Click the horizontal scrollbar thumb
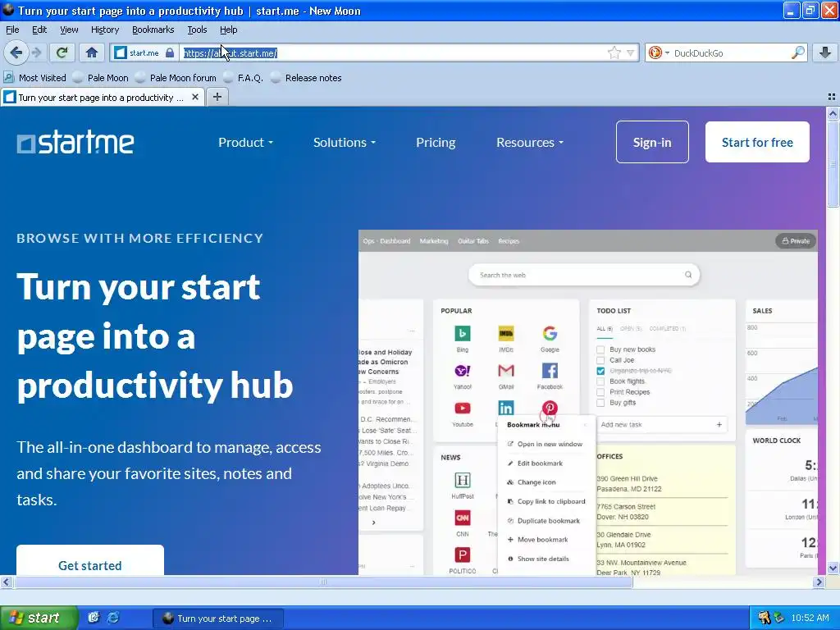This screenshot has width=840, height=630. (x=323, y=582)
